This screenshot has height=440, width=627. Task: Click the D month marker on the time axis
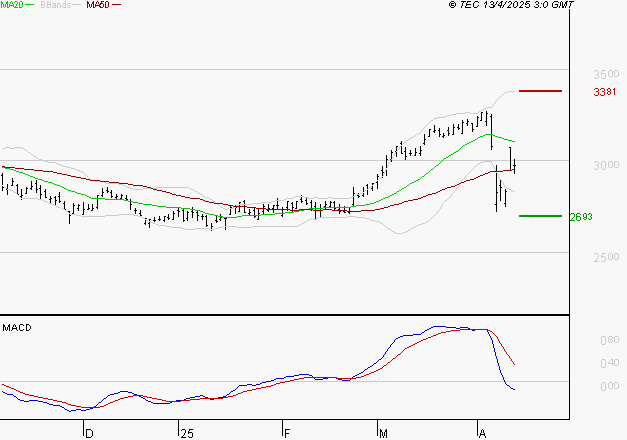pos(88,433)
